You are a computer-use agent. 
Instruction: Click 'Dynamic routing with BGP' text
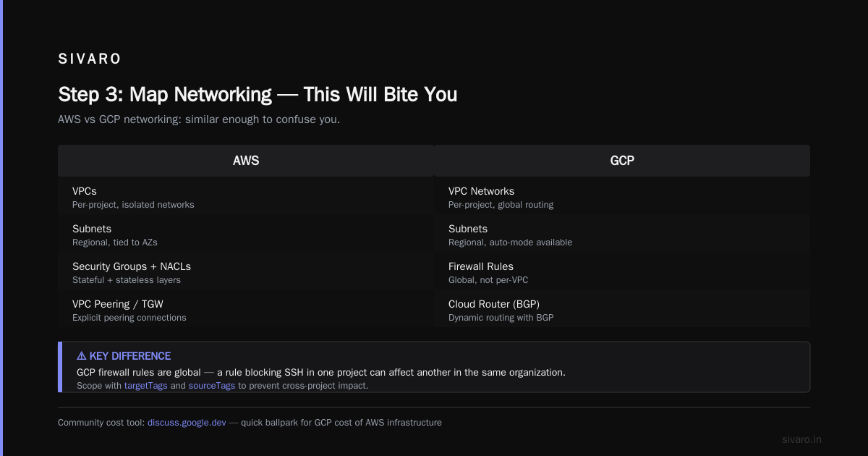coord(501,318)
